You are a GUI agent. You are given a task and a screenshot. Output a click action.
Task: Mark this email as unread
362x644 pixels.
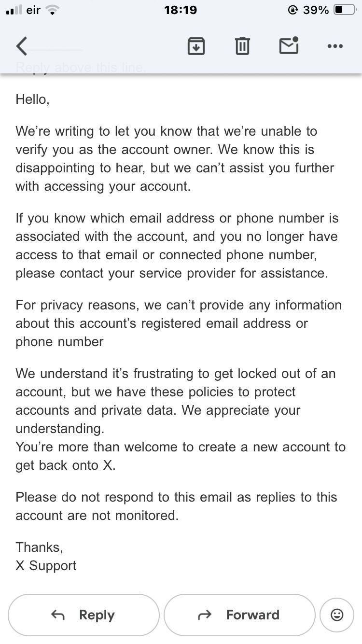point(289,46)
